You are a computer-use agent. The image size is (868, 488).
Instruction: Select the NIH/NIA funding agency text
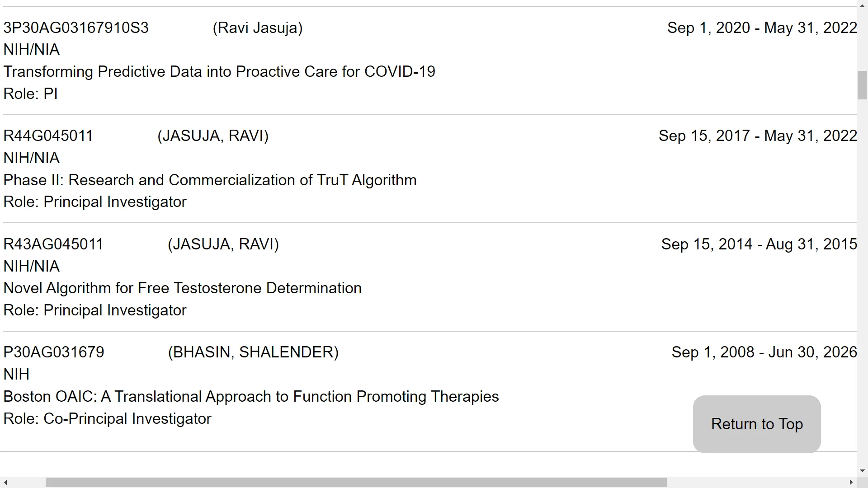pos(31,49)
